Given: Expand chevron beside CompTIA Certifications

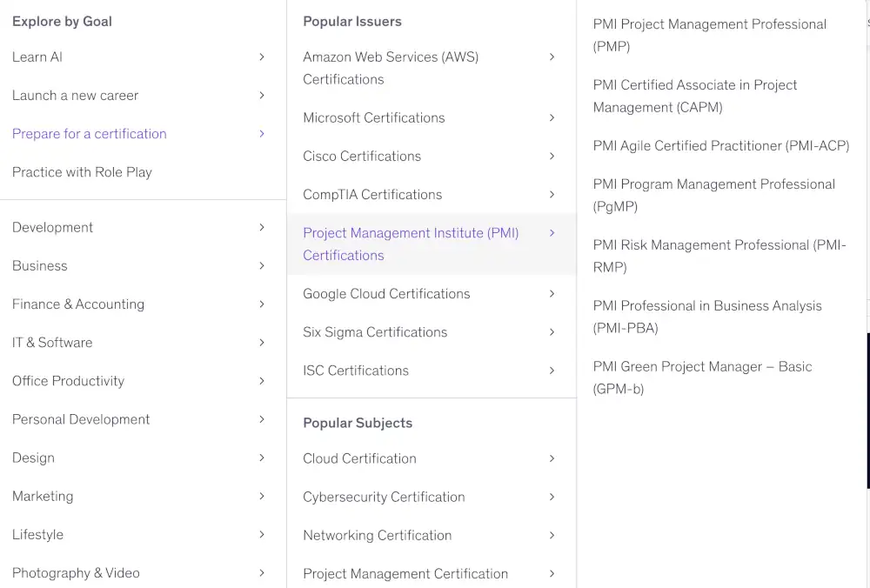Looking at the screenshot, I should point(552,195).
